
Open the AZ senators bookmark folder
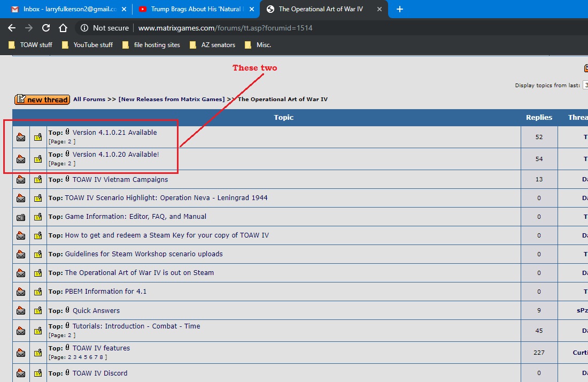(213, 45)
